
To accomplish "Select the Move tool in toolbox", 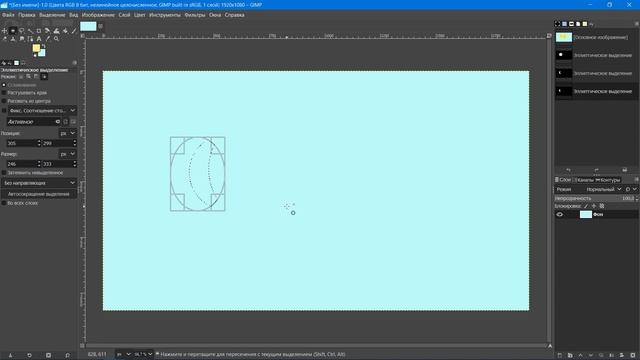I will click(4, 31).
